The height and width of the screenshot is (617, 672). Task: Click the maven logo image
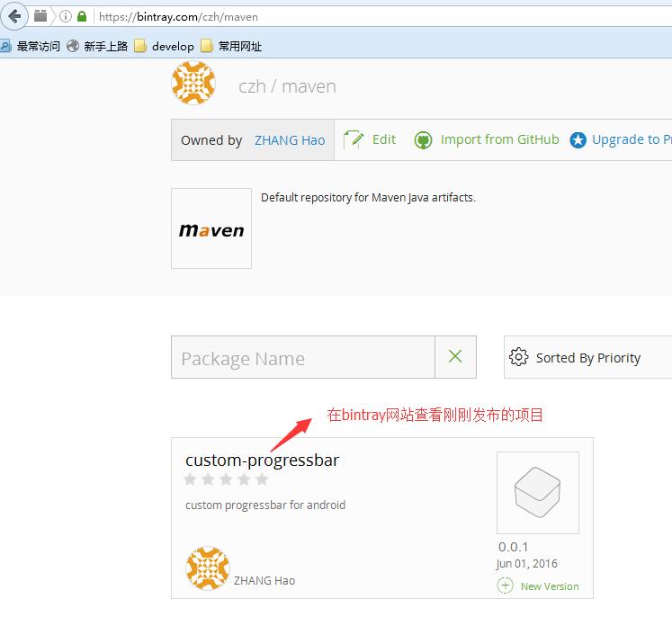(211, 228)
